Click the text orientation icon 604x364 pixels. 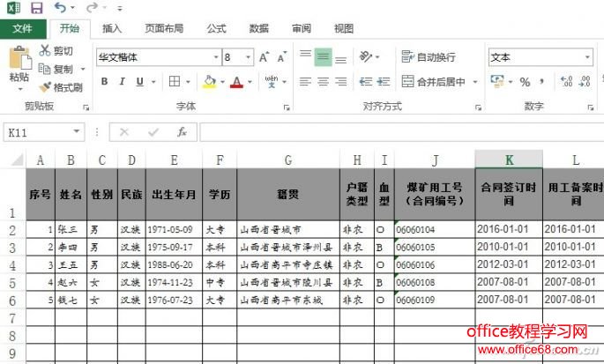pyautogui.click(x=366, y=57)
